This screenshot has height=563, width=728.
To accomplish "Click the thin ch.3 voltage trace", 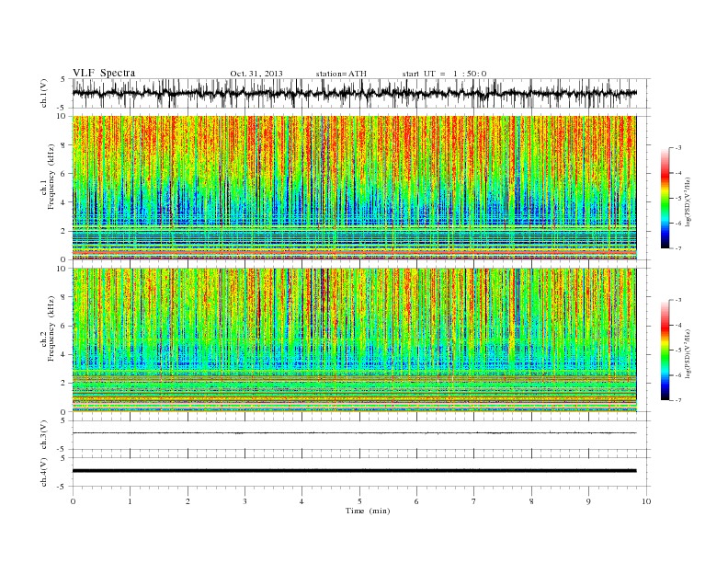I will click(x=354, y=433).
